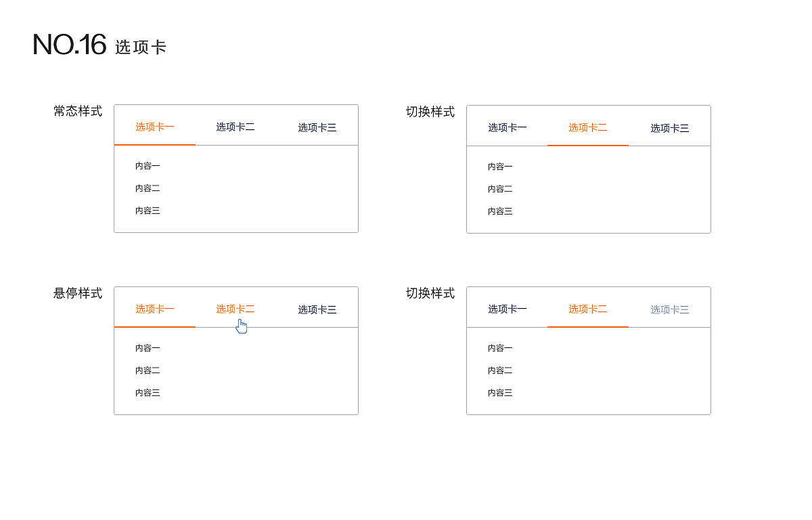Click 内容二 inside the normal-state panel
Viewport: 812px width, 520px height.
tap(147, 188)
